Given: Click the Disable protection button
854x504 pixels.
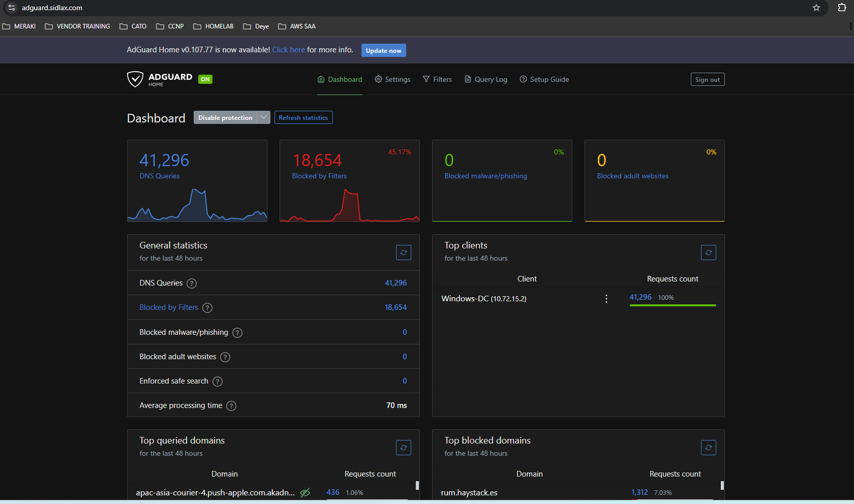Looking at the screenshot, I should coord(225,117).
